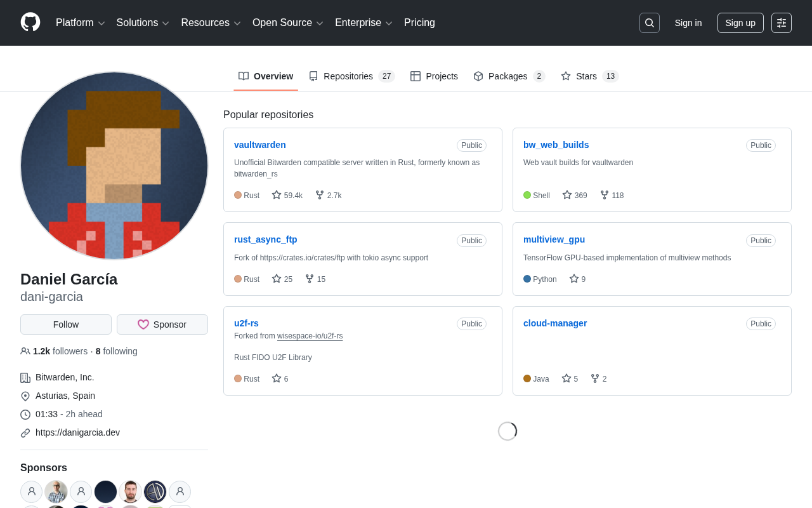
Task: Go to the GitHub homepage logo
Action: click(30, 22)
